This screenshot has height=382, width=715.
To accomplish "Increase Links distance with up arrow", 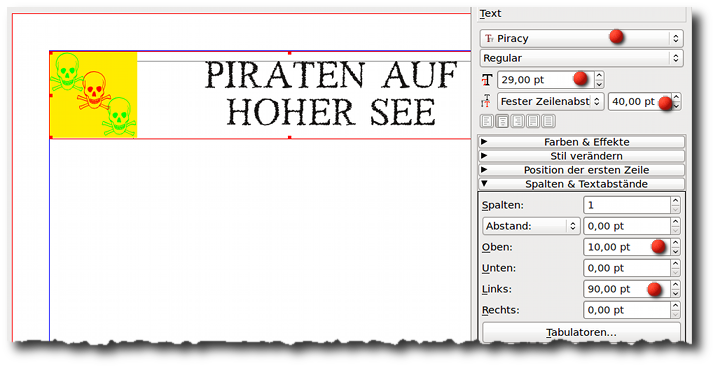I will (675, 285).
